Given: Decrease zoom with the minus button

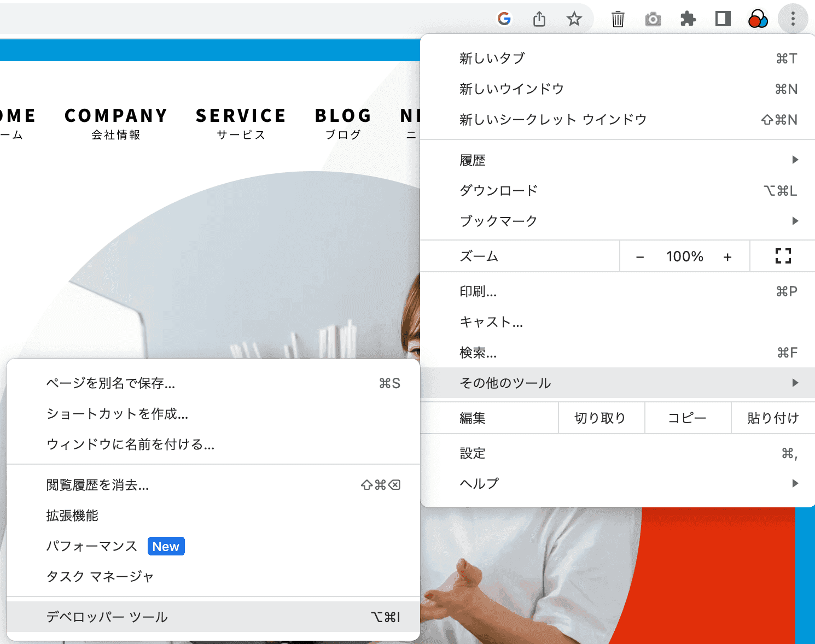Looking at the screenshot, I should pos(640,256).
